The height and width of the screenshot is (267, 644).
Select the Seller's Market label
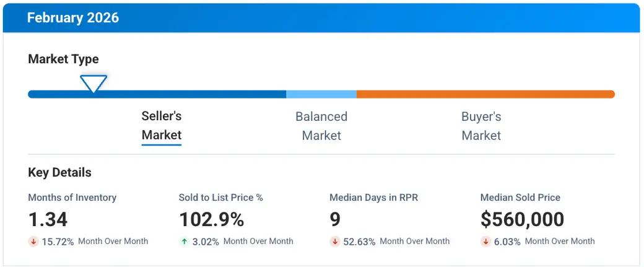(x=162, y=126)
